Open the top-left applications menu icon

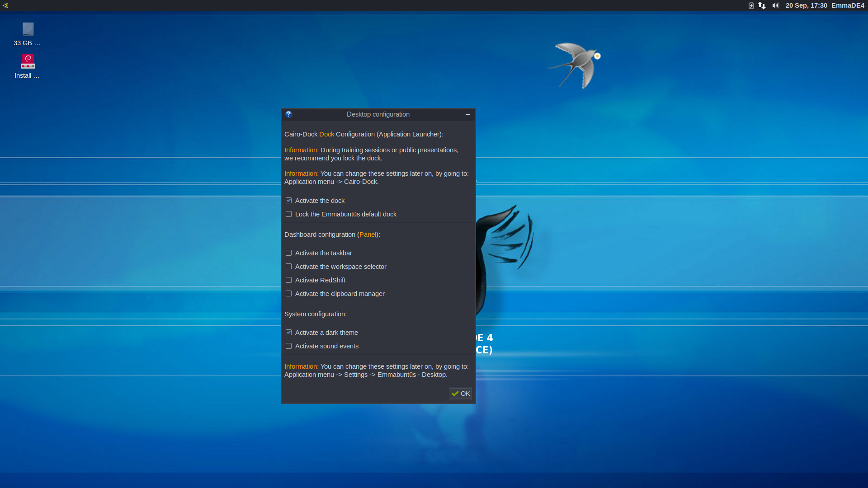5,5
